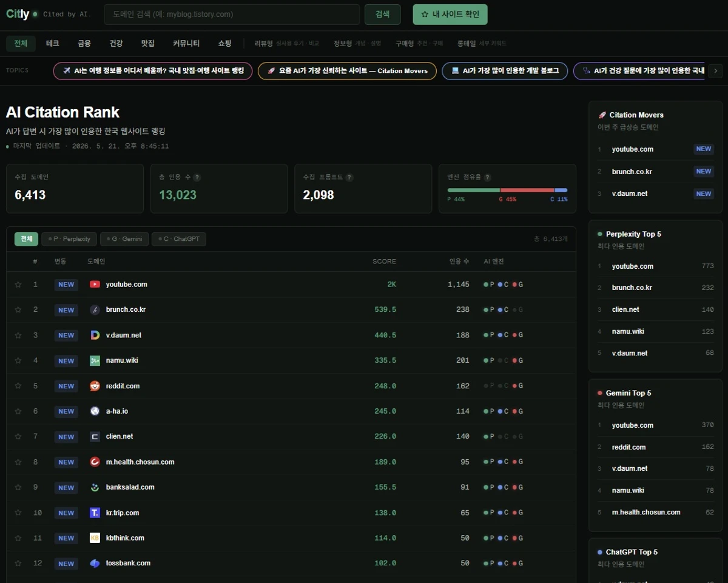Filter table by C · ChatGPT
Screen dimensions: 728x583
(x=179, y=239)
